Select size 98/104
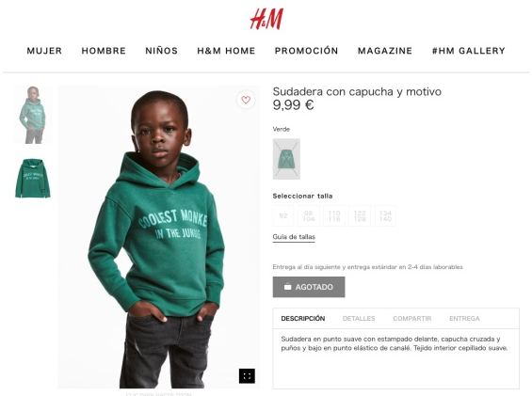 (309, 216)
